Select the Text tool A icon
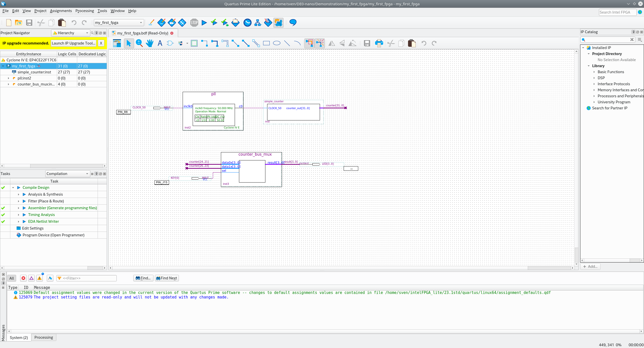This screenshot has height=348, width=644. point(160,43)
